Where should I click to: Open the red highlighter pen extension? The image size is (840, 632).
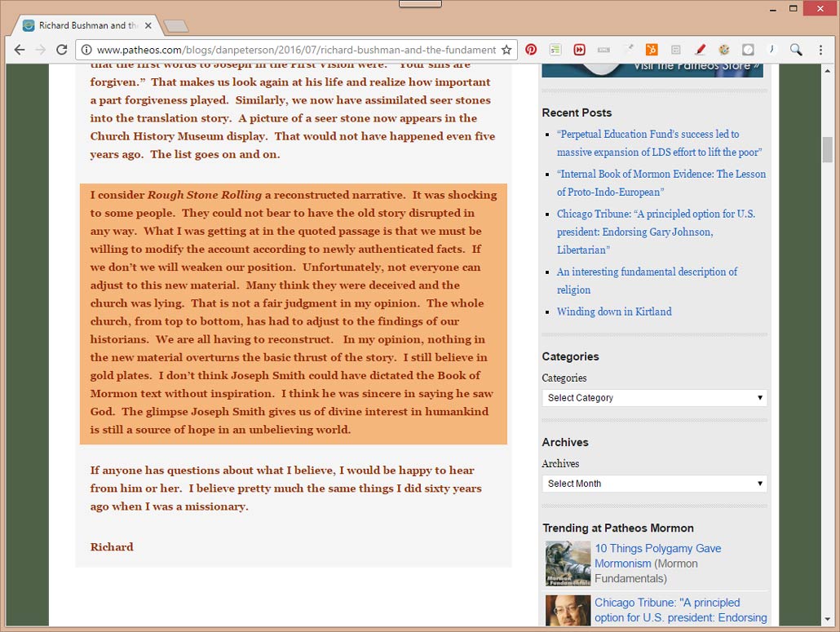(700, 50)
